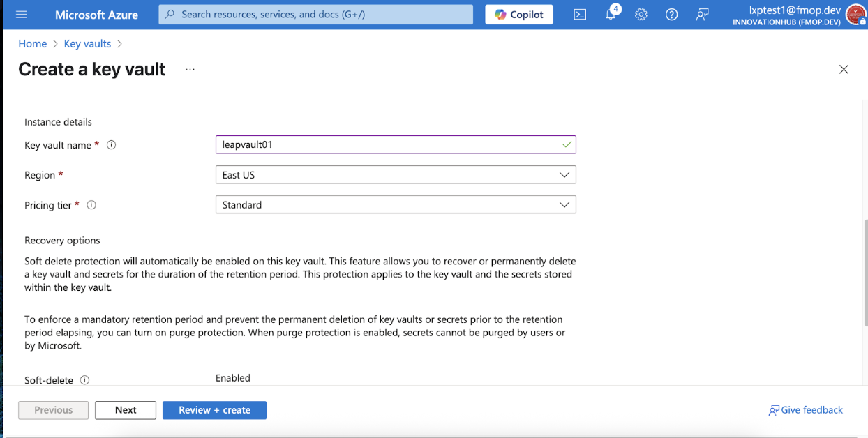868x438 pixels.
Task: Open Copilot from the top bar
Action: (x=519, y=15)
